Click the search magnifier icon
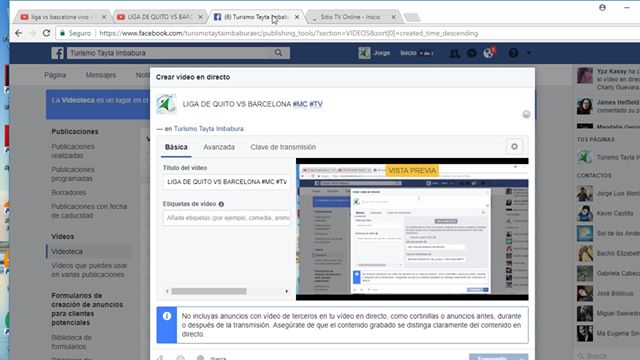Viewport: 640px width, 360px height. 278,53
